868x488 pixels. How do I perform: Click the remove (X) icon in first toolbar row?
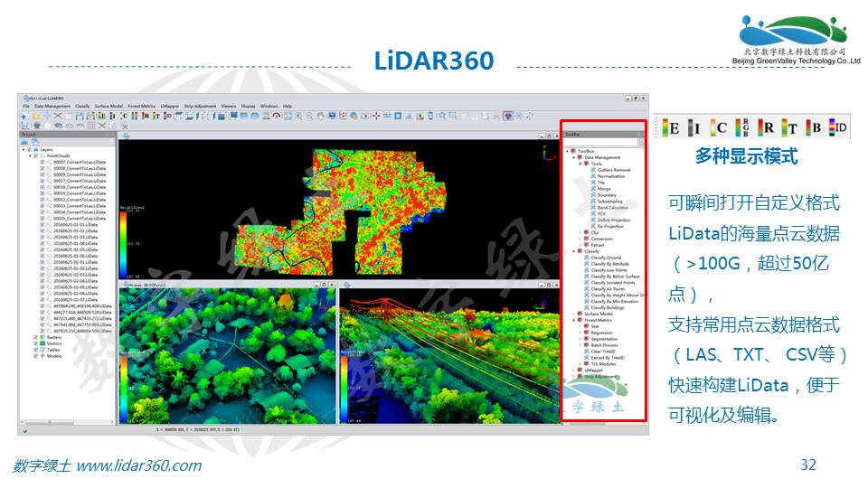[x=58, y=117]
